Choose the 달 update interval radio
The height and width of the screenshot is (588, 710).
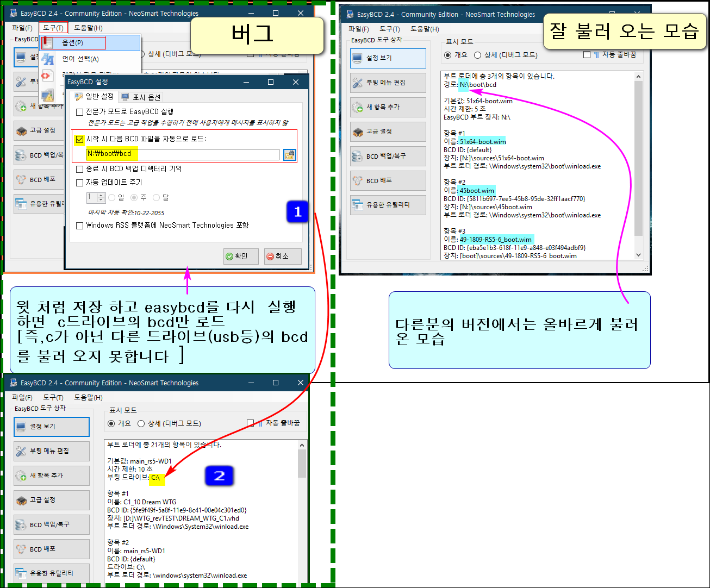157,198
